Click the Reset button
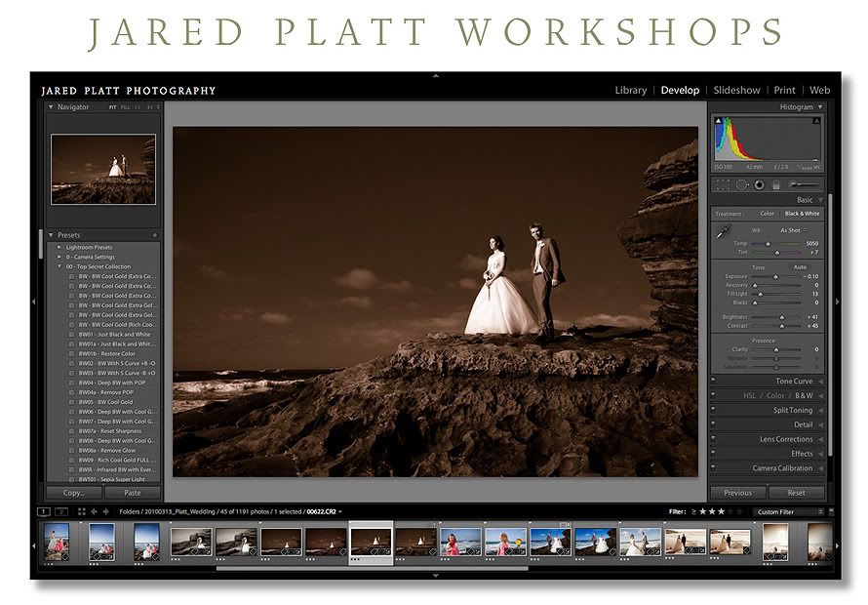 pos(796,493)
